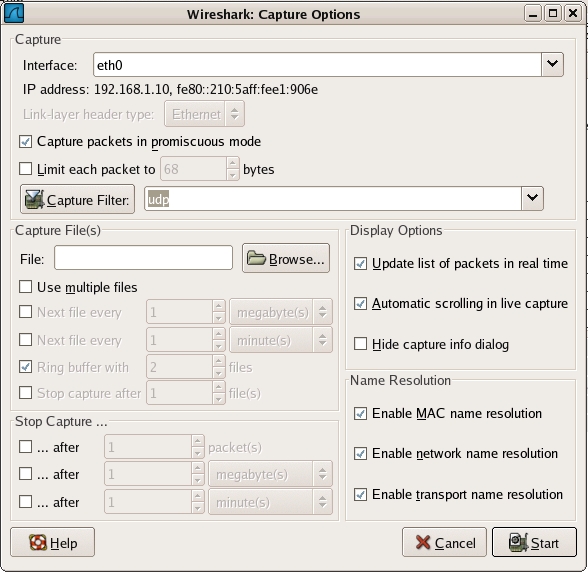Screen dimensions: 588x572
Task: Expand the capture filter history dropdown
Action: click(532, 198)
